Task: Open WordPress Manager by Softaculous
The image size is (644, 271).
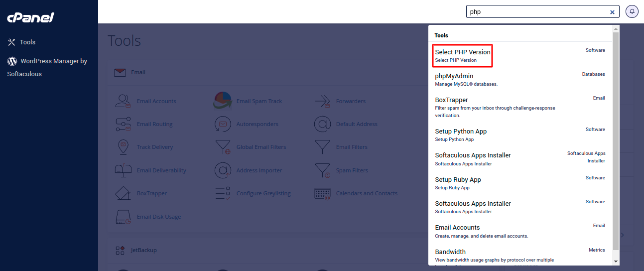Action: (x=47, y=67)
